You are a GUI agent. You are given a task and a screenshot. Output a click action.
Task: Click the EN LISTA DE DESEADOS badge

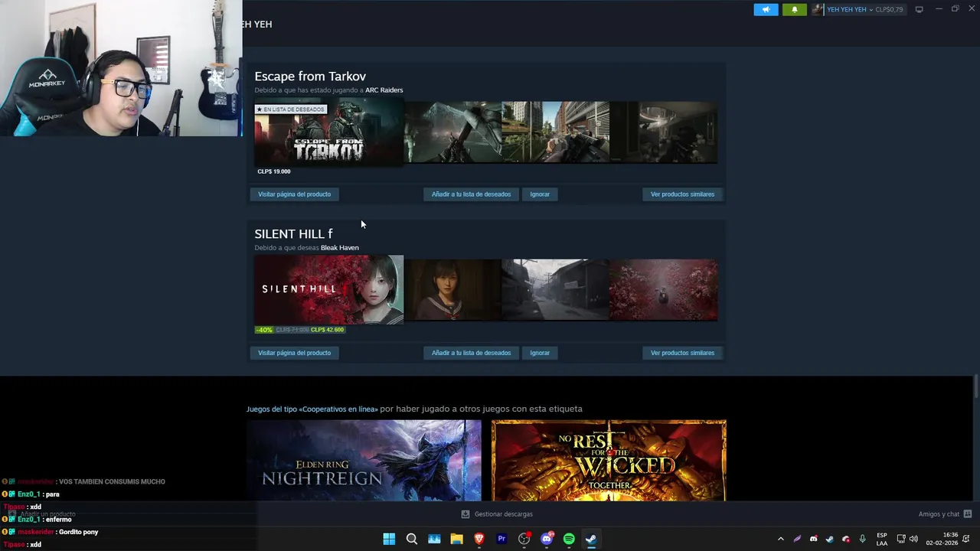(x=291, y=109)
